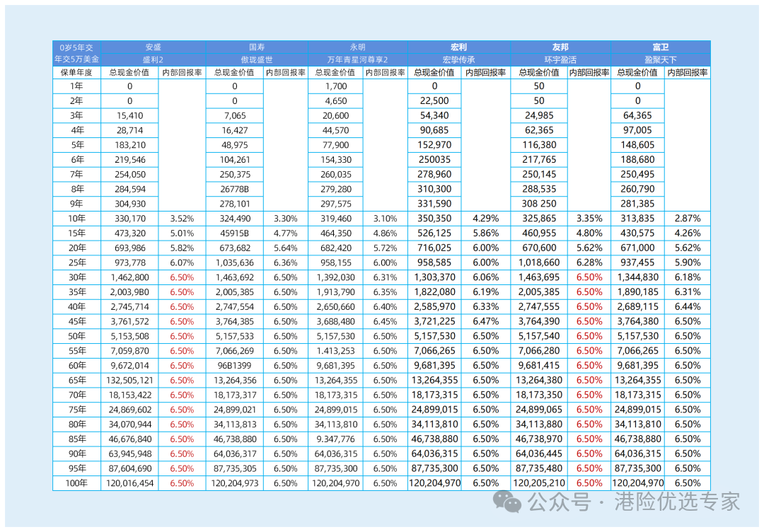Click the value 319,460

[x=336, y=219]
